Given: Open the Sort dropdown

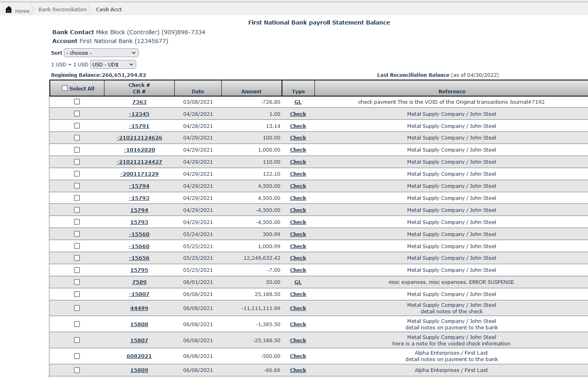Looking at the screenshot, I should [x=101, y=53].
